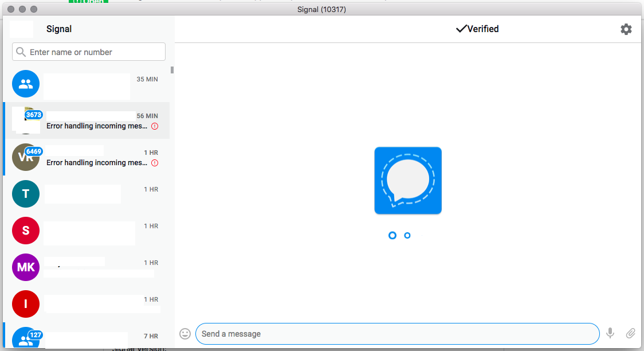The width and height of the screenshot is (644, 351).
Task: Click the Signal logo in the center pane
Action: 408,180
